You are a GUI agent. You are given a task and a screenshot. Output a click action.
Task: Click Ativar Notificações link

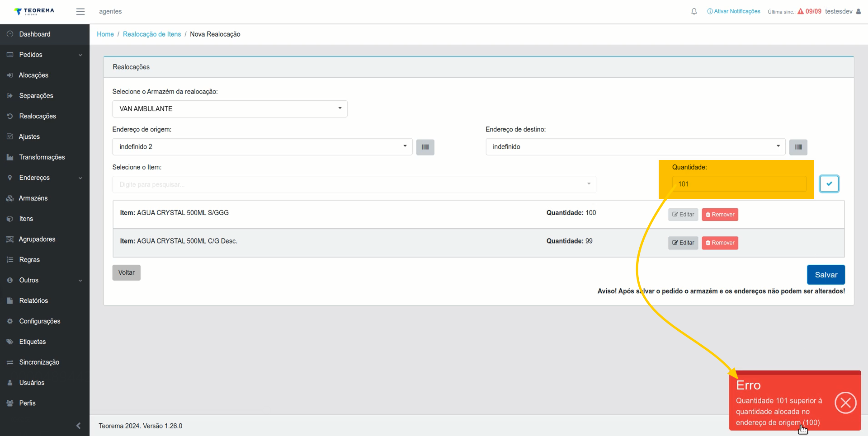coord(734,11)
